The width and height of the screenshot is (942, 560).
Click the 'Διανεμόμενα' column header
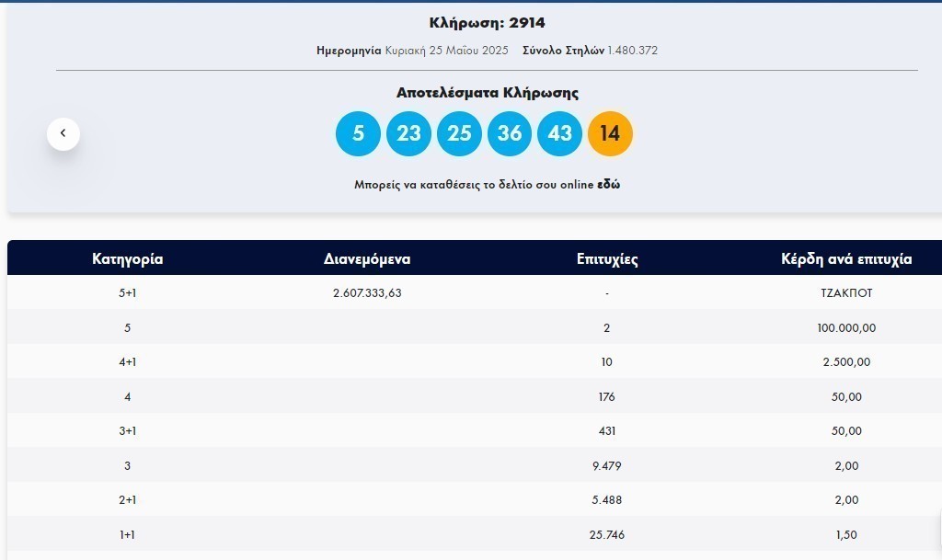367,258
